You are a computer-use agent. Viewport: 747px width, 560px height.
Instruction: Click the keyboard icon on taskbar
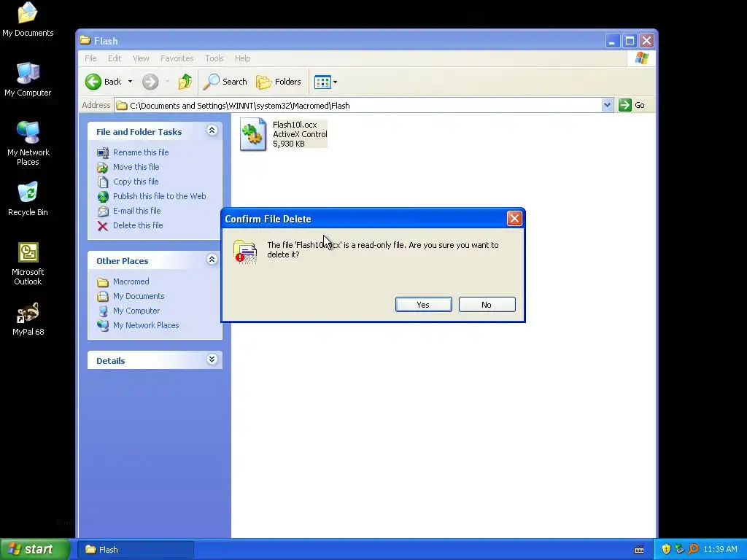(x=639, y=550)
